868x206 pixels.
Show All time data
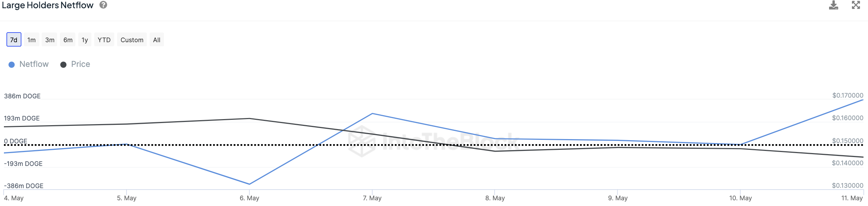(156, 40)
